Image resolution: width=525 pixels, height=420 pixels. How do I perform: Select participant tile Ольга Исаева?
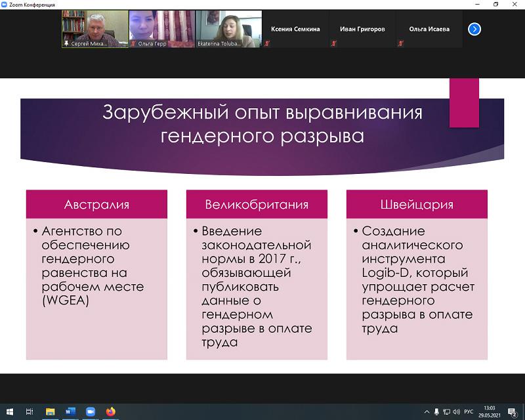tap(429, 30)
